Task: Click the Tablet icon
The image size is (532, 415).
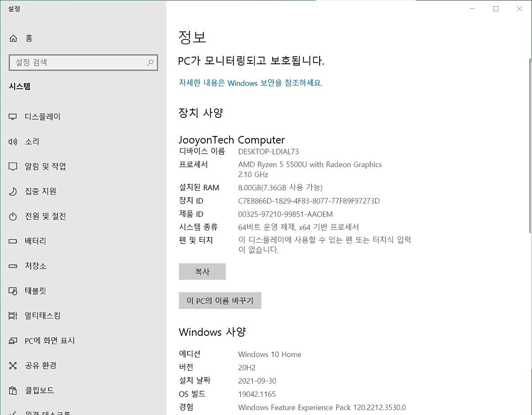Action: pyautogui.click(x=13, y=291)
